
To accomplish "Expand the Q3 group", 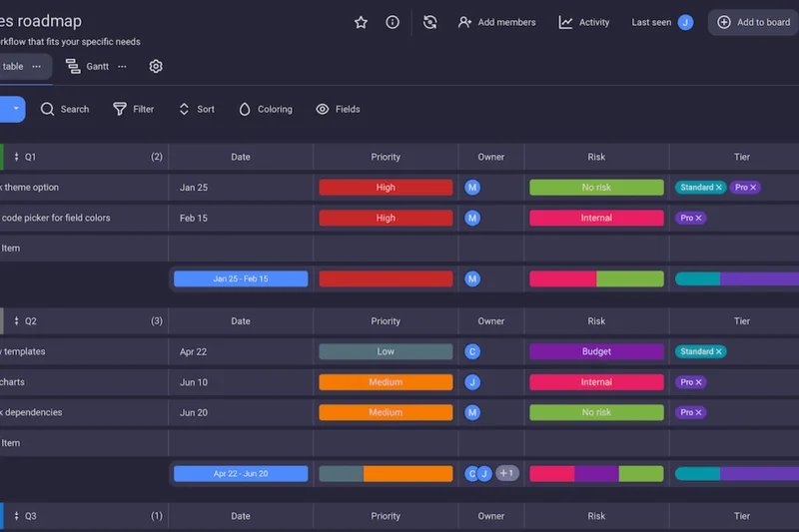I will [16, 516].
